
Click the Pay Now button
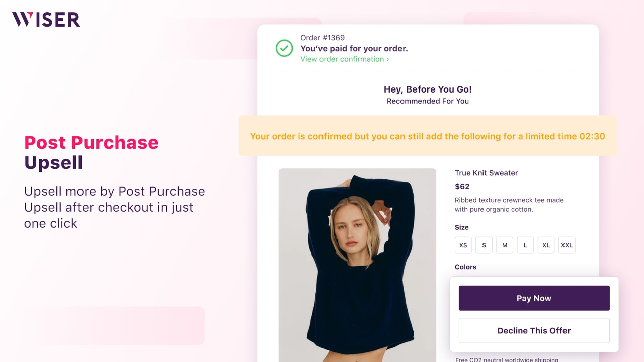coord(534,298)
